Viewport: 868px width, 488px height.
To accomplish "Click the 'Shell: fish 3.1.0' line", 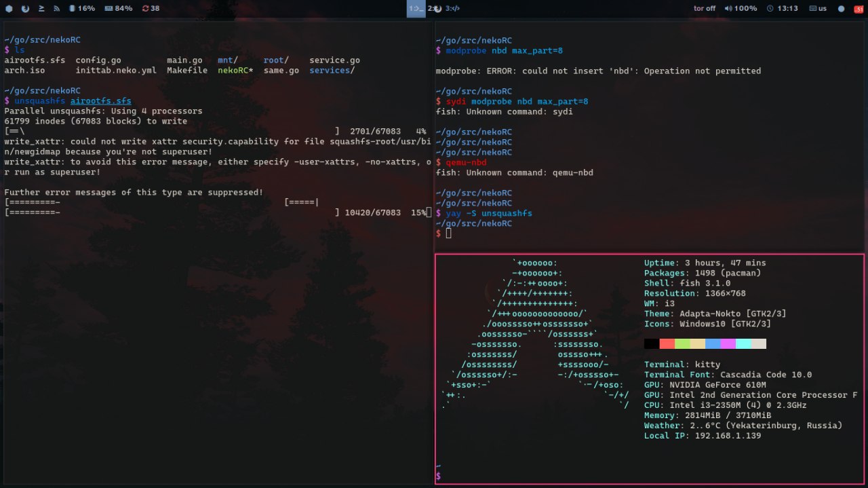I will click(x=688, y=283).
